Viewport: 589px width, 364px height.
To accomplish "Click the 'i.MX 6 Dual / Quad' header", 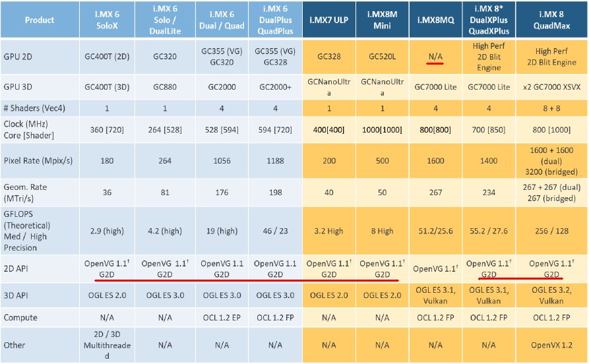I will 222,20.
